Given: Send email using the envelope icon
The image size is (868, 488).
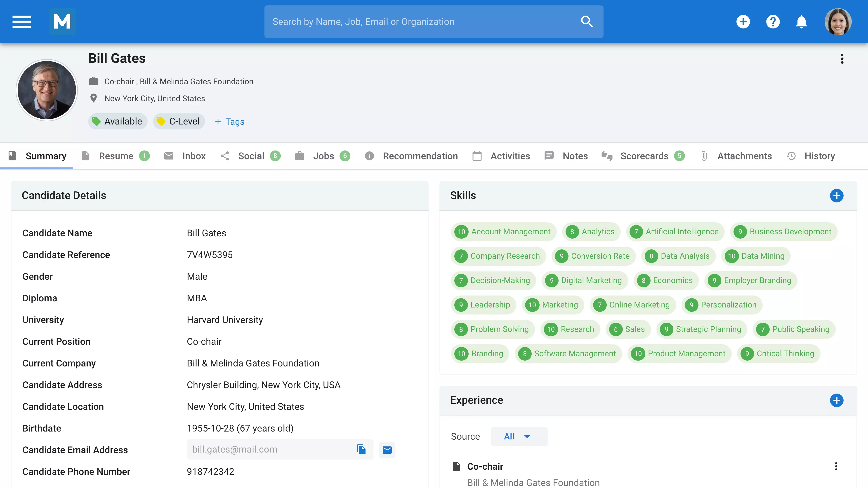Looking at the screenshot, I should pos(387,450).
